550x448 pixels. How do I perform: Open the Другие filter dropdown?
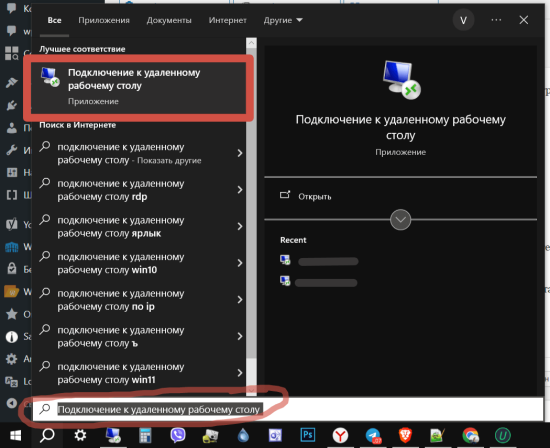pyautogui.click(x=283, y=20)
